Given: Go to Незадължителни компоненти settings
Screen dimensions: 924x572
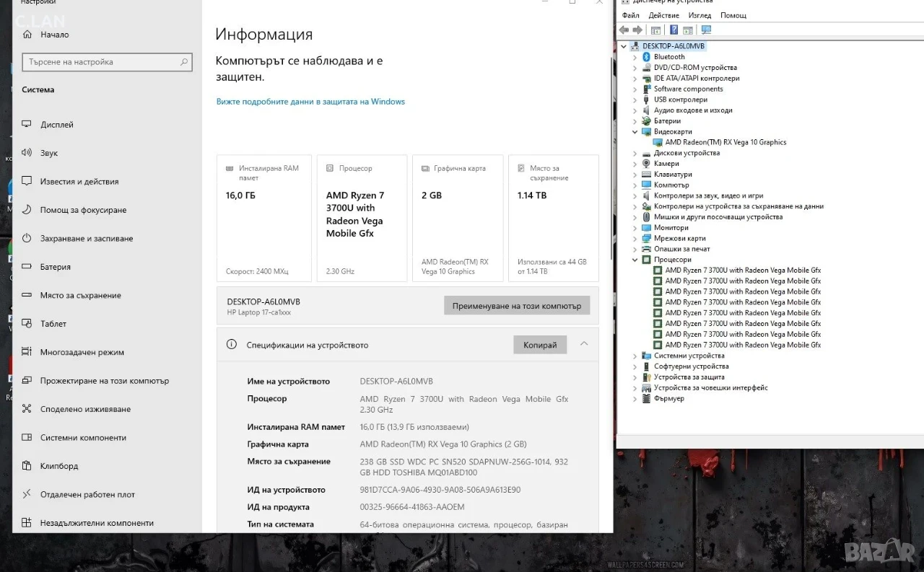Looking at the screenshot, I should (x=97, y=523).
